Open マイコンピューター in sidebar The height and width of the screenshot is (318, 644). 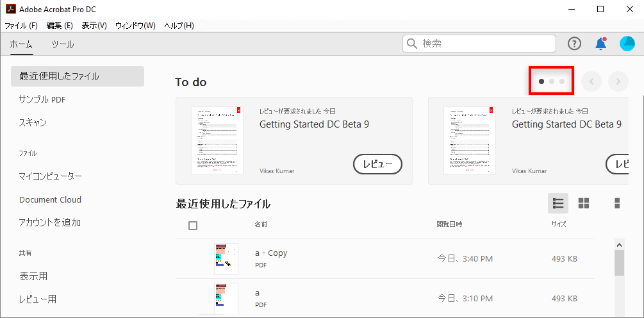[51, 176]
